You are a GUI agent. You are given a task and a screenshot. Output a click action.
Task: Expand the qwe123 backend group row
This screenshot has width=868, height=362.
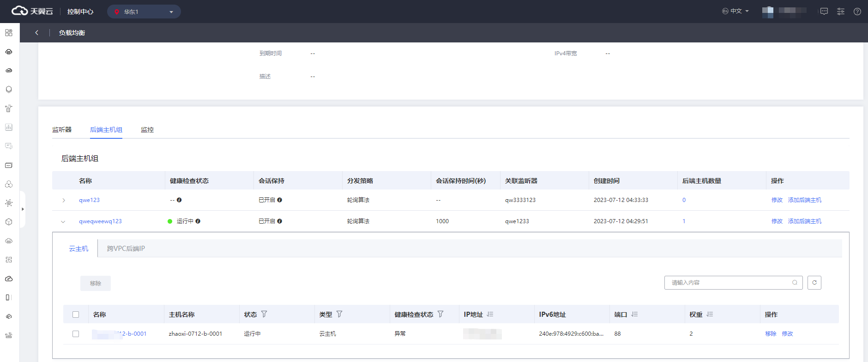(x=64, y=200)
